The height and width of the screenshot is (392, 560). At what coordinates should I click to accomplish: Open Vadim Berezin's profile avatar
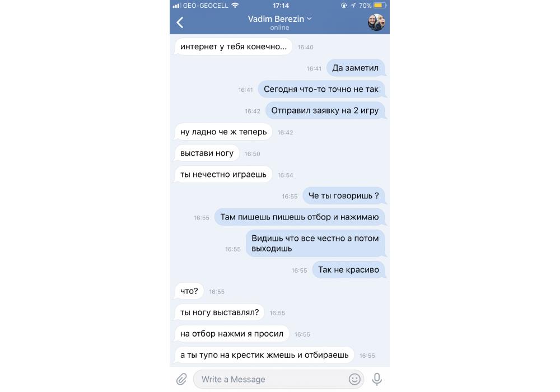(376, 22)
